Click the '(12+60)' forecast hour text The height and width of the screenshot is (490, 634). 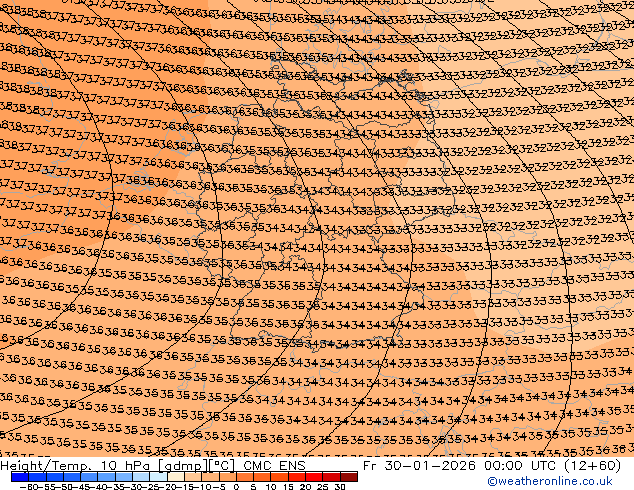point(590,466)
